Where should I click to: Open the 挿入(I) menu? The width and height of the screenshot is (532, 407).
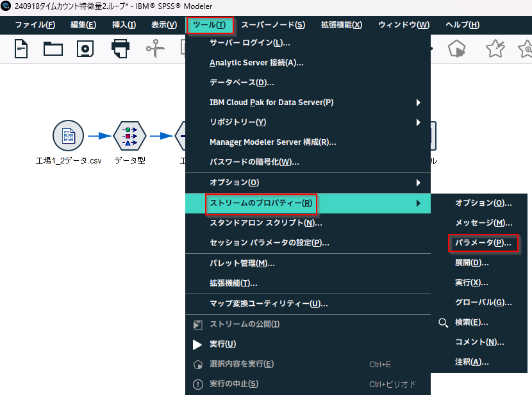(124, 25)
